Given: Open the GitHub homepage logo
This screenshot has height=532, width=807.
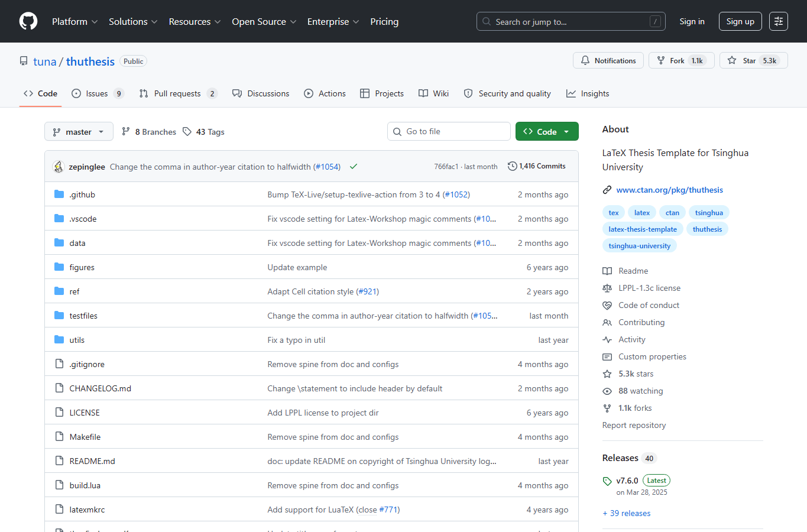Looking at the screenshot, I should click(x=28, y=21).
